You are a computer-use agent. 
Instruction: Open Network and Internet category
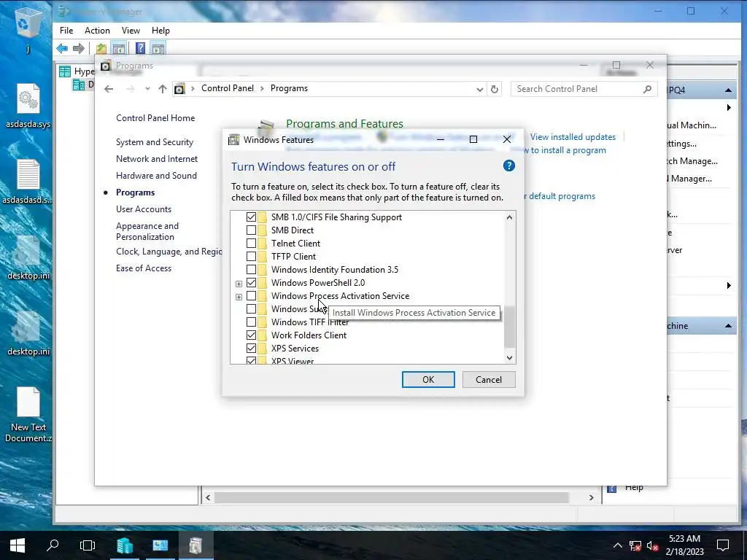click(157, 159)
